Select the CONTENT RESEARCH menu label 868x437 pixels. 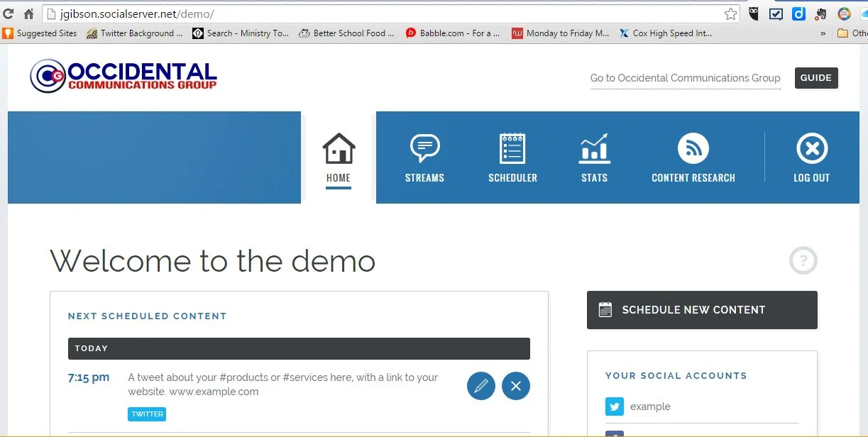coord(693,178)
